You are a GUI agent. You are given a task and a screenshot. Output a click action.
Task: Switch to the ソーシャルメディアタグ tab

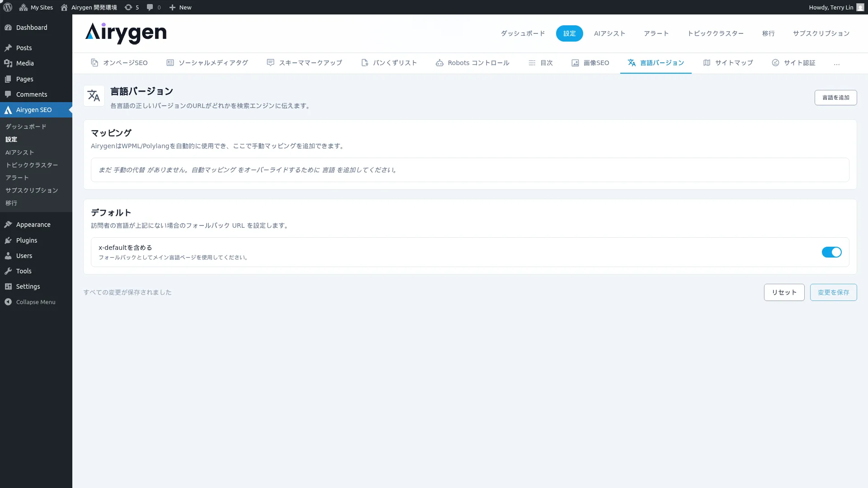click(x=207, y=63)
